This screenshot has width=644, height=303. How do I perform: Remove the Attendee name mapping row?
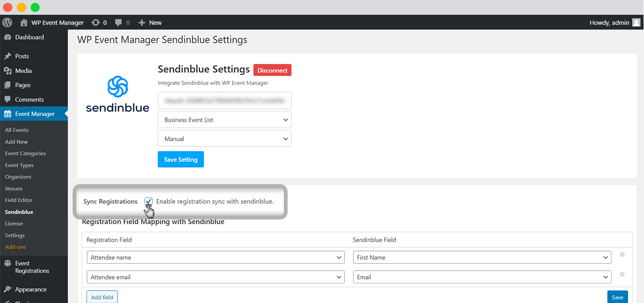pos(622,255)
